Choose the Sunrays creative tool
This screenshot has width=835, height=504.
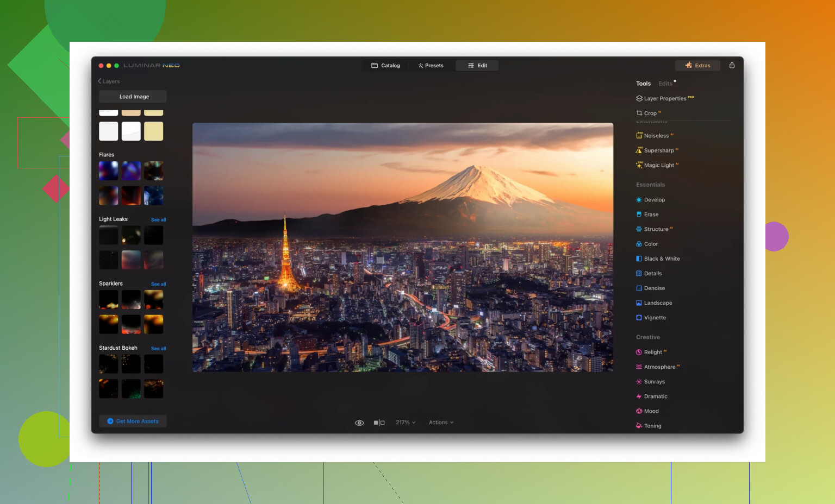(654, 382)
